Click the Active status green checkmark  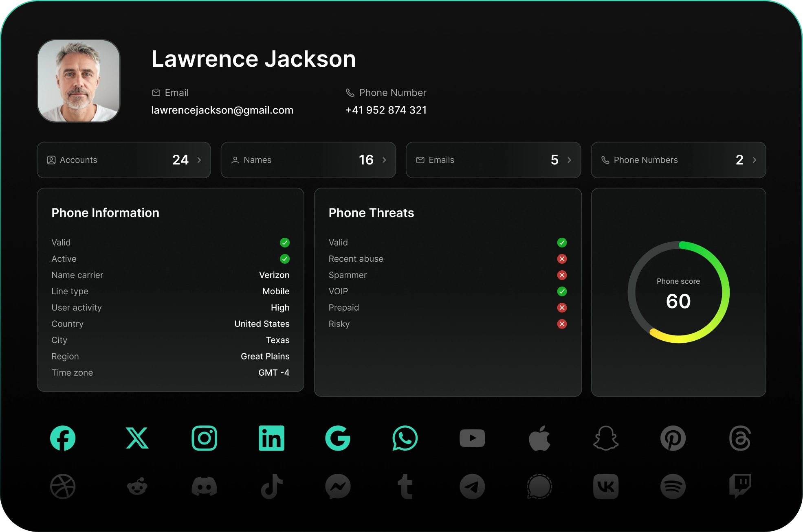click(x=285, y=259)
